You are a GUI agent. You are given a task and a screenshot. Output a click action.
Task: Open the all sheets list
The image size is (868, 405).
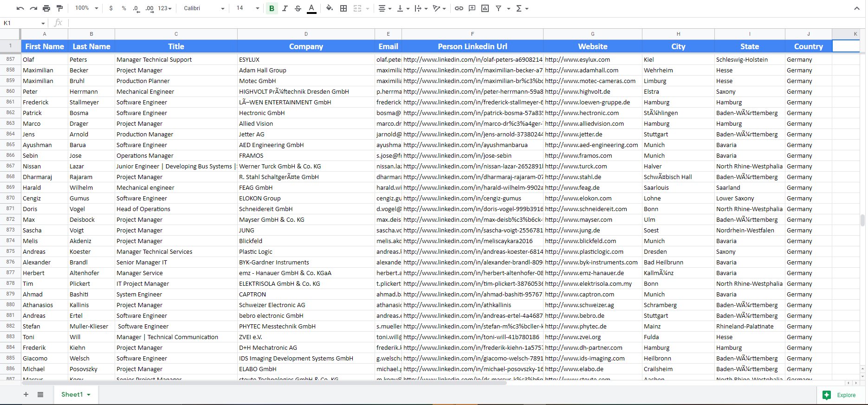(40, 394)
